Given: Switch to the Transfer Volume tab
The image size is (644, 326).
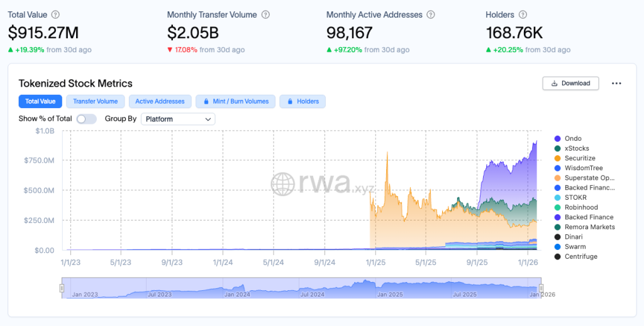Looking at the screenshot, I should 95,101.
